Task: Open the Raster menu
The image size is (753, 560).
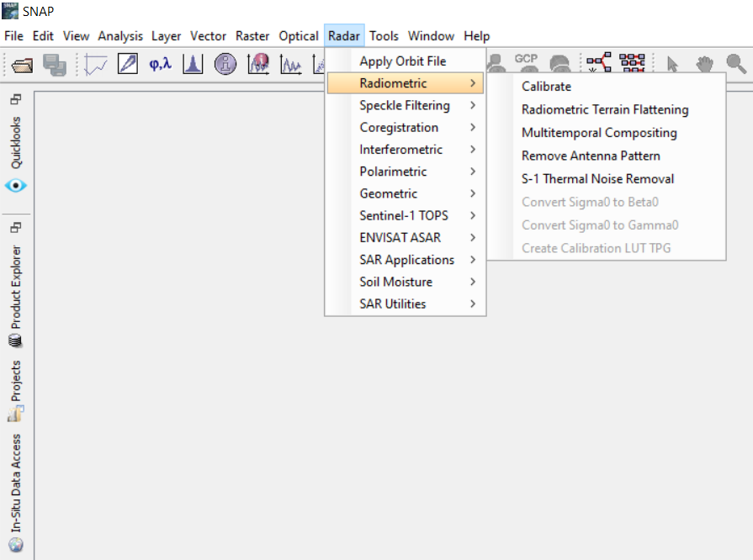Action: [x=252, y=36]
